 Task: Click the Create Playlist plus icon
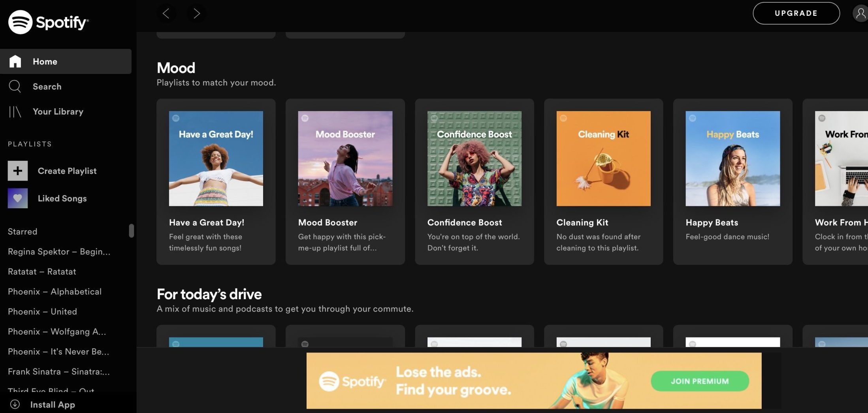pos(18,171)
